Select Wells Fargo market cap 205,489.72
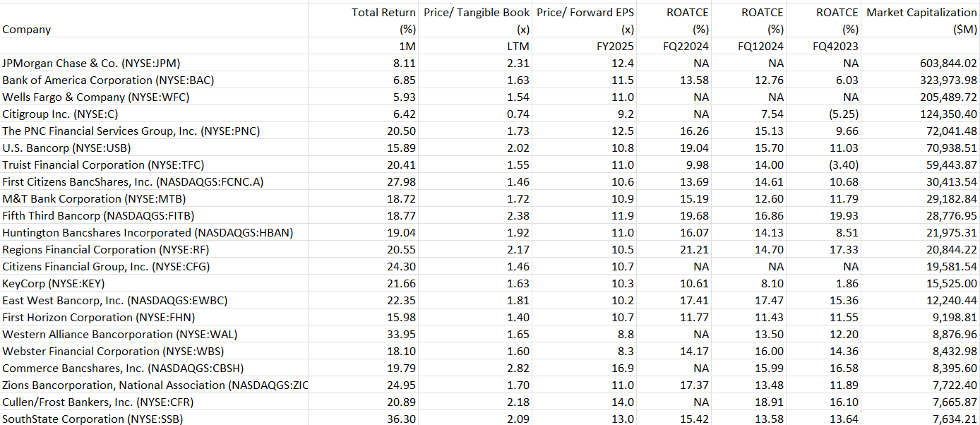This screenshot has height=425, width=980. [x=921, y=97]
